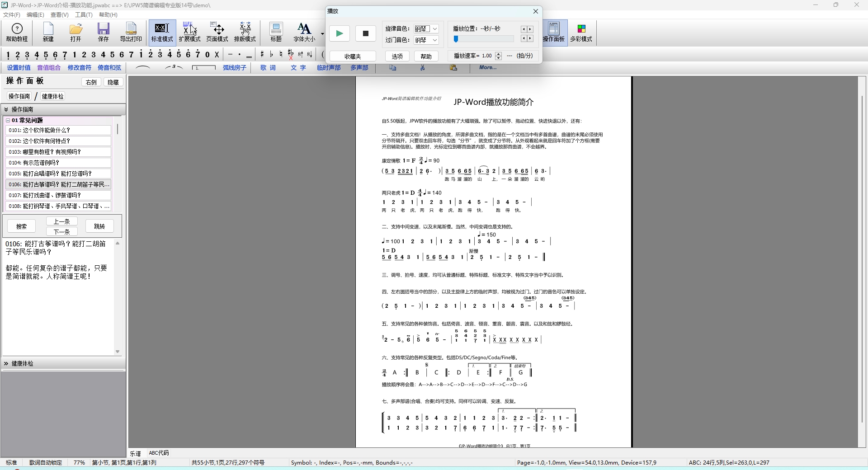This screenshot has height=470, width=868.
Task: Click the octave down 8↓ icon
Action: click(x=310, y=55)
